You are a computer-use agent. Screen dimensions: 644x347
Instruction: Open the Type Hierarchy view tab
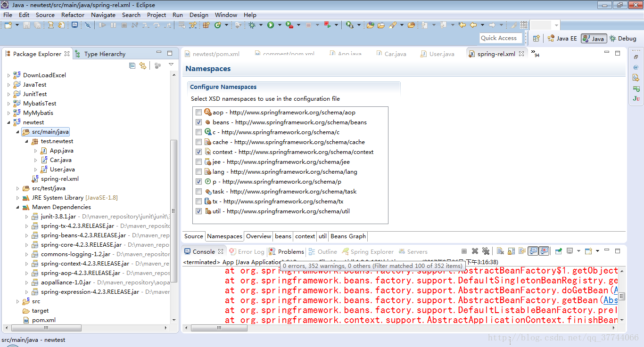(x=100, y=54)
